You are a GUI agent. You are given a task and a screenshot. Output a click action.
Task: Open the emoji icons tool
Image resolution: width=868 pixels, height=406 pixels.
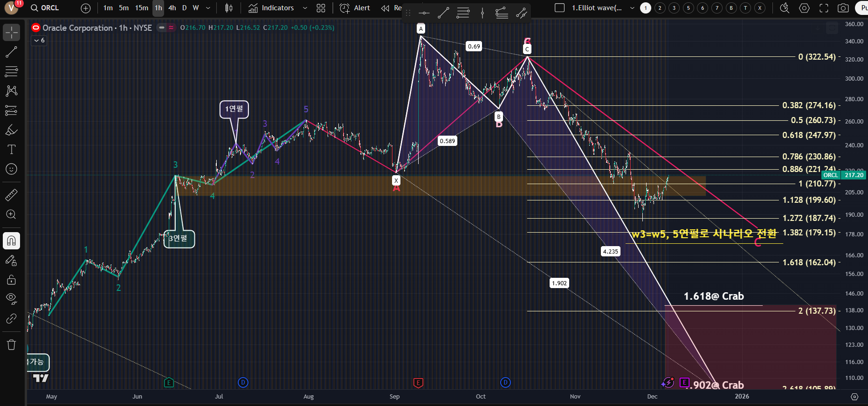point(11,169)
